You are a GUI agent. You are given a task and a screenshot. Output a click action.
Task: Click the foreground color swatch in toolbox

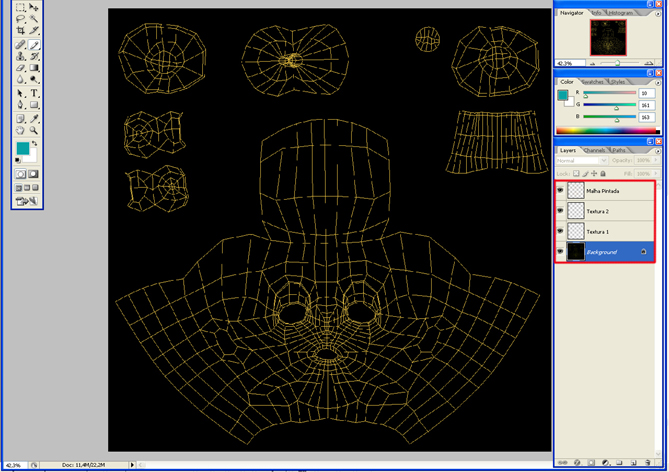click(x=22, y=149)
